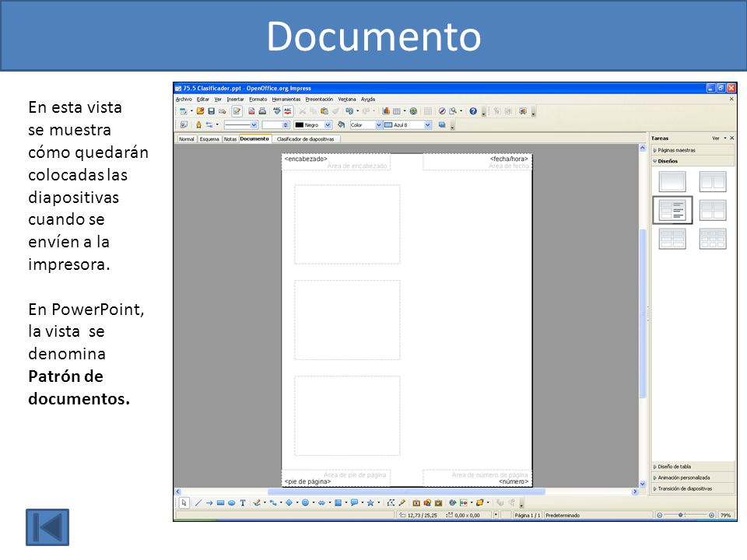Click the line width input field
Image resolution: width=747 pixels, height=560 pixels.
pos(273,124)
